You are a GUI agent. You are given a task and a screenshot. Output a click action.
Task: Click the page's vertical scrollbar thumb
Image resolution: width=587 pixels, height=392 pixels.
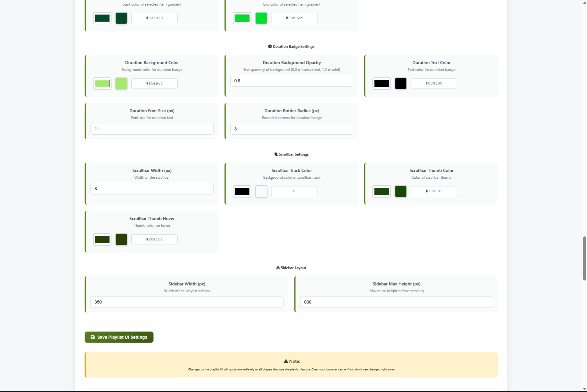point(584,258)
